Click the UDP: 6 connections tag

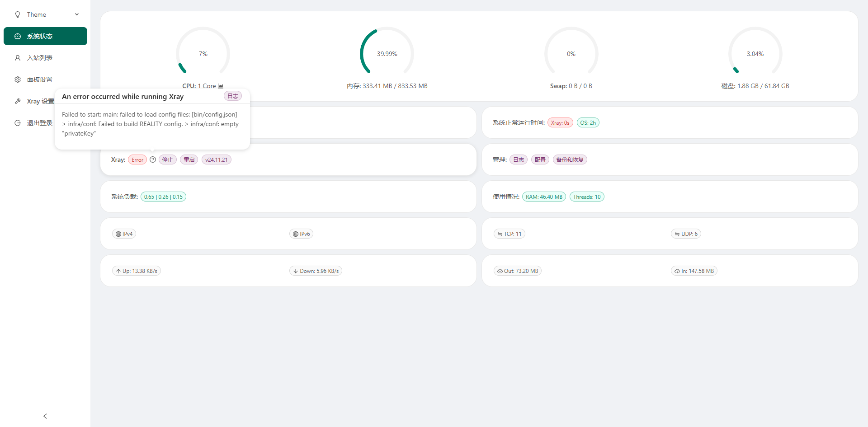click(x=686, y=234)
